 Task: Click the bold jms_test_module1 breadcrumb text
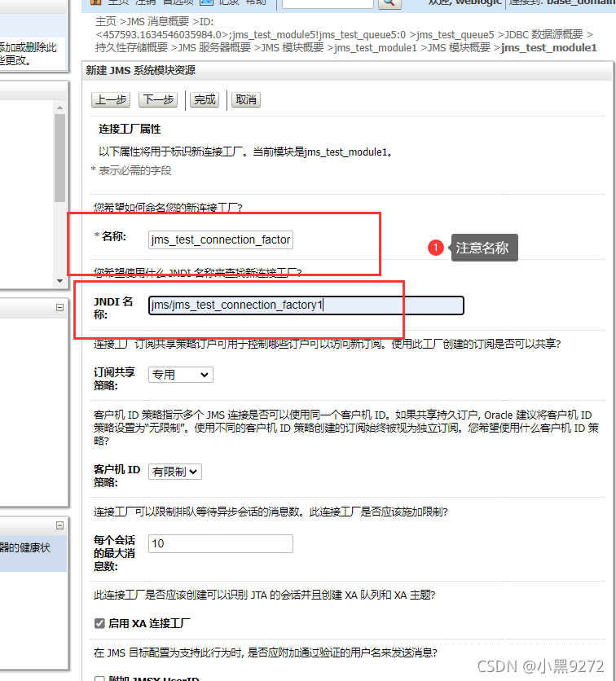tap(549, 48)
